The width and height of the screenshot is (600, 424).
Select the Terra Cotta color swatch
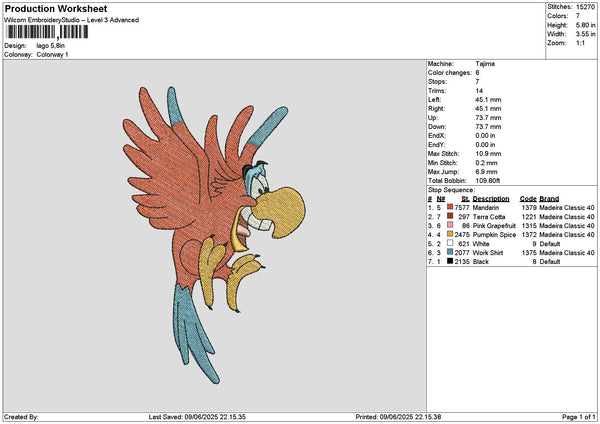click(x=448, y=216)
